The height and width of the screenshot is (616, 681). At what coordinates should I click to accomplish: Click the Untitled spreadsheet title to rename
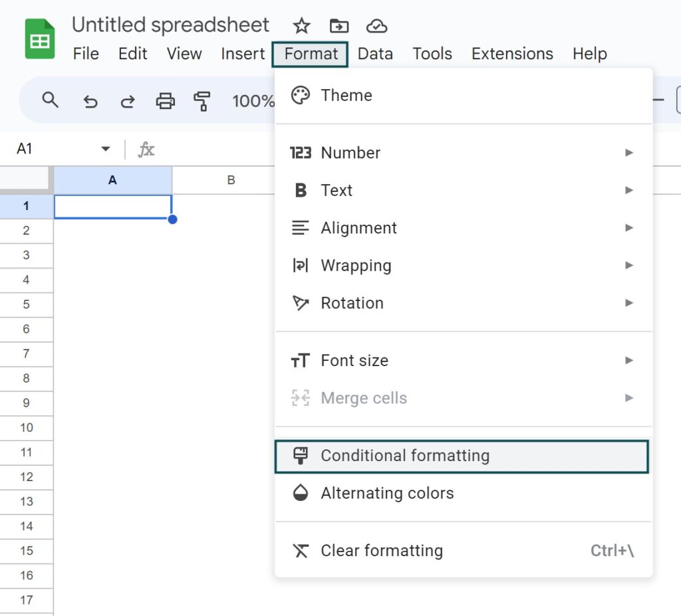tap(170, 25)
